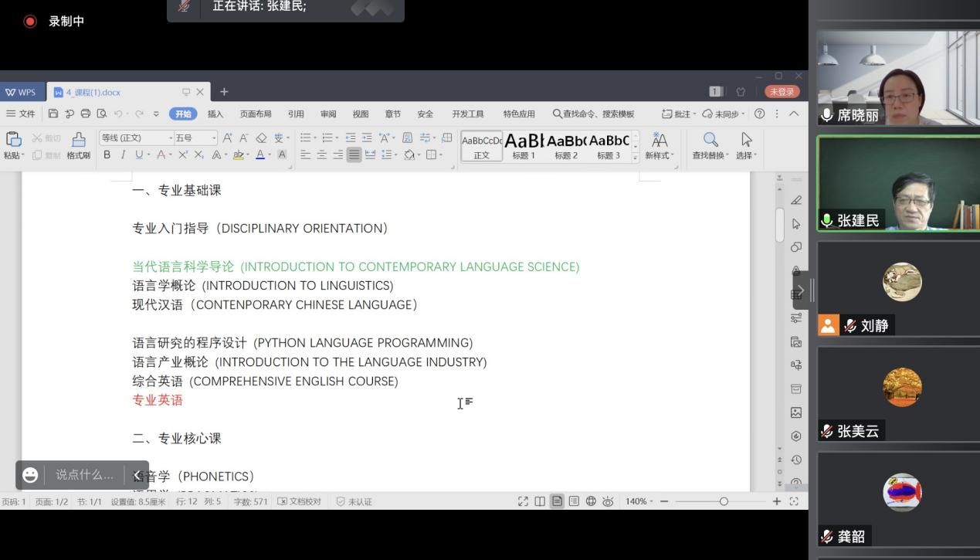Toggle italic formatting
This screenshot has height=560, width=980.
[x=123, y=154]
